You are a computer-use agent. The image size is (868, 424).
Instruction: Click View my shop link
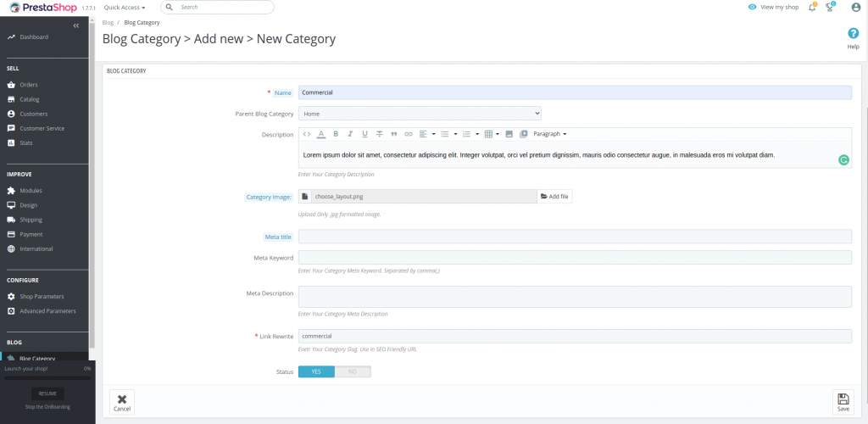[x=773, y=8]
